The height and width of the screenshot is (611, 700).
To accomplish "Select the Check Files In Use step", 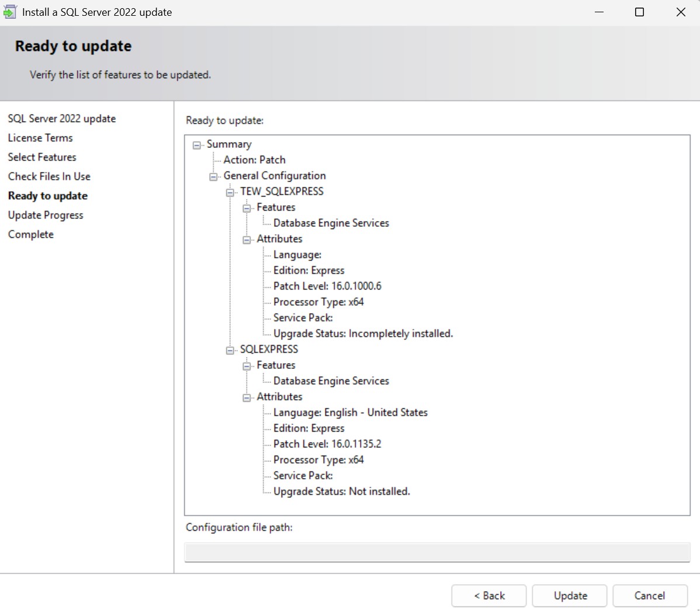I will [x=49, y=177].
